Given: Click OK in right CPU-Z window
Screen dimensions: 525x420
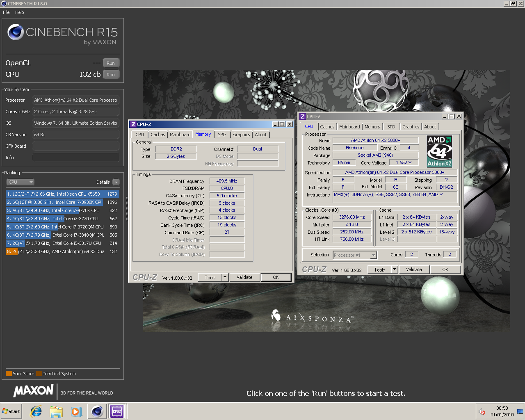Looking at the screenshot, I should coord(445,269).
